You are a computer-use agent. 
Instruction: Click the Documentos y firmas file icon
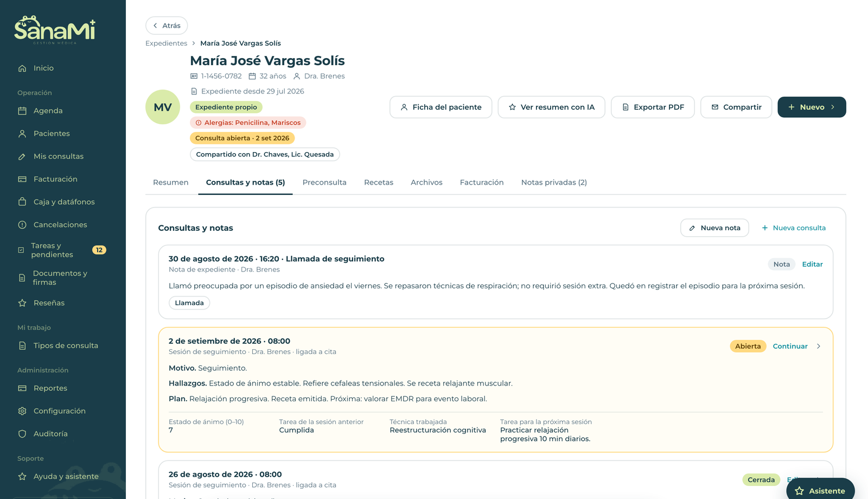point(22,278)
